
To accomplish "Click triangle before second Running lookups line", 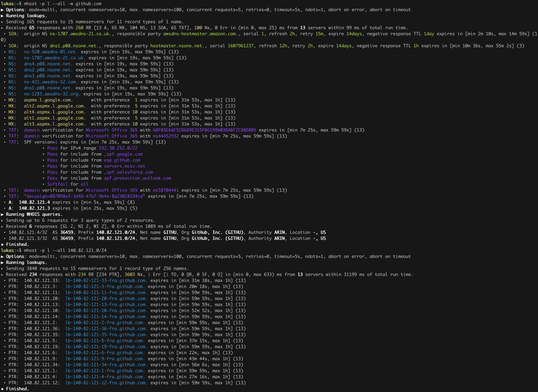I will [x=2, y=262].
